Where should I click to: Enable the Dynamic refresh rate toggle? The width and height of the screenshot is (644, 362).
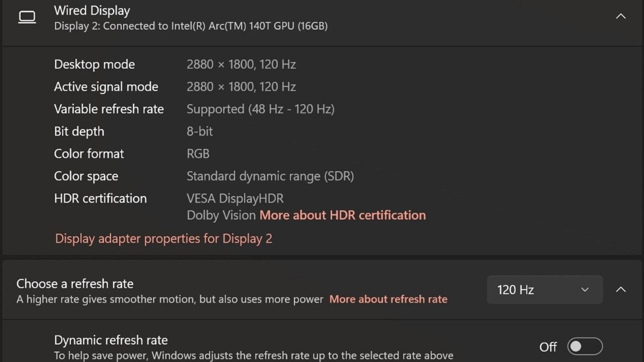(585, 346)
